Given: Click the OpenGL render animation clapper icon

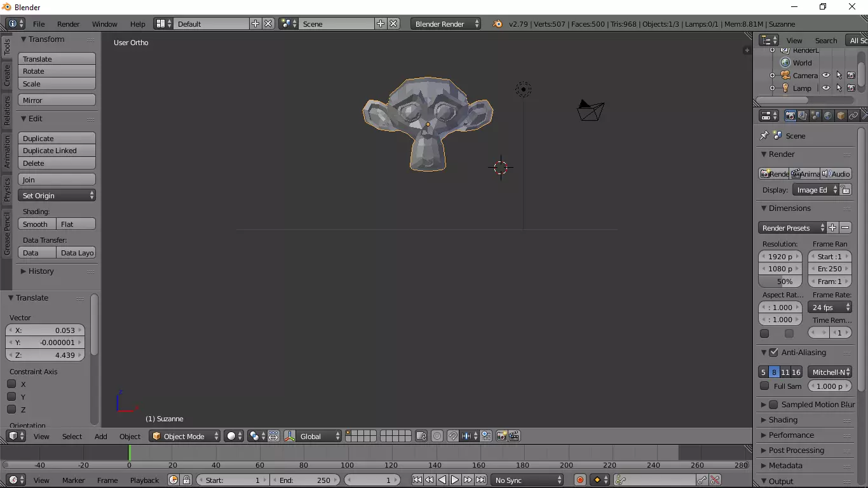Looking at the screenshot, I should (514, 436).
